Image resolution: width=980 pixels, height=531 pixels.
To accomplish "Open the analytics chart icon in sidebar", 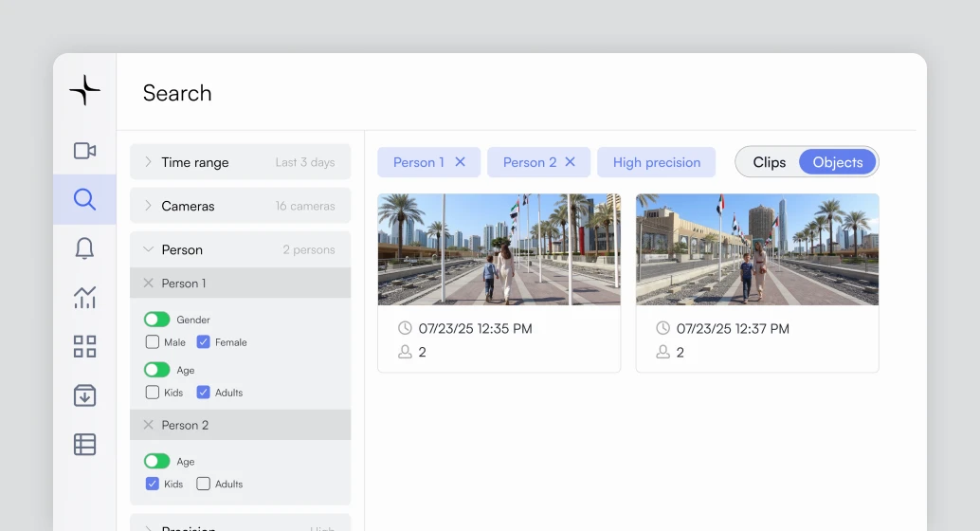I will point(84,297).
